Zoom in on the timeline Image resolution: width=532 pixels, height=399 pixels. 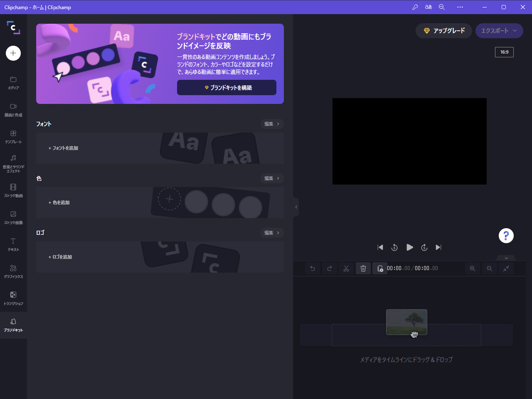pyautogui.click(x=473, y=268)
